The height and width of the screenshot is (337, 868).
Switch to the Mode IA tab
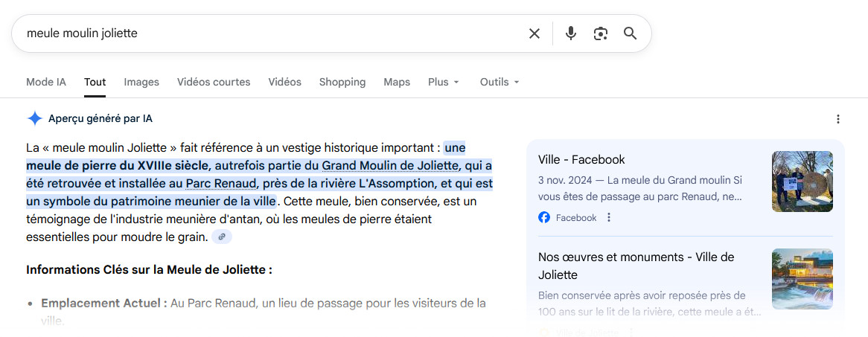[46, 82]
